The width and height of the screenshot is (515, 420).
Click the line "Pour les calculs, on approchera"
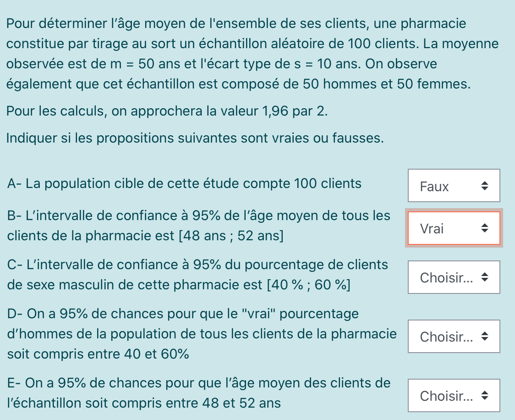click(167, 111)
